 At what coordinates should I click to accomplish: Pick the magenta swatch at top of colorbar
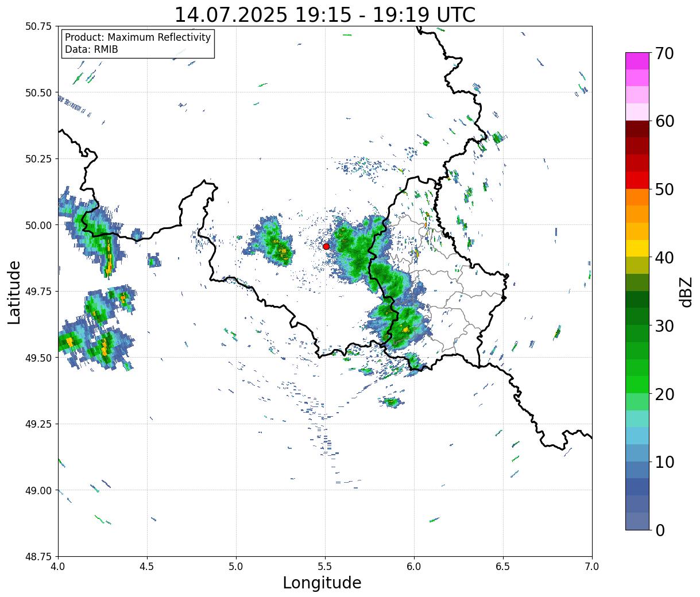click(637, 61)
